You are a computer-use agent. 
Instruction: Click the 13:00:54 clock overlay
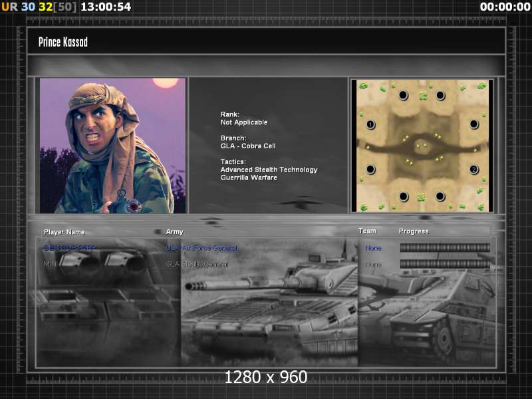point(106,7)
